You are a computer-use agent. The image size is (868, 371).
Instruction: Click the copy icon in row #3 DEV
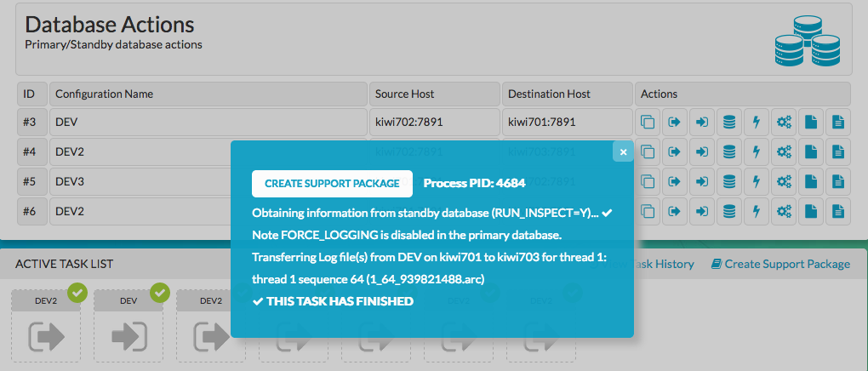[647, 122]
